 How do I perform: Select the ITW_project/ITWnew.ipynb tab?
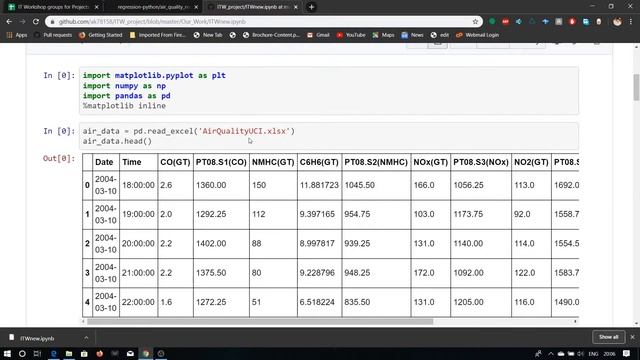pyautogui.click(x=252, y=7)
